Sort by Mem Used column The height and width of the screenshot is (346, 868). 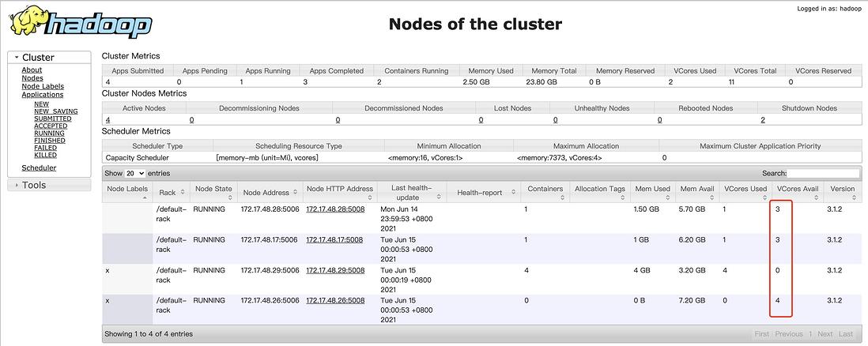[x=653, y=191]
